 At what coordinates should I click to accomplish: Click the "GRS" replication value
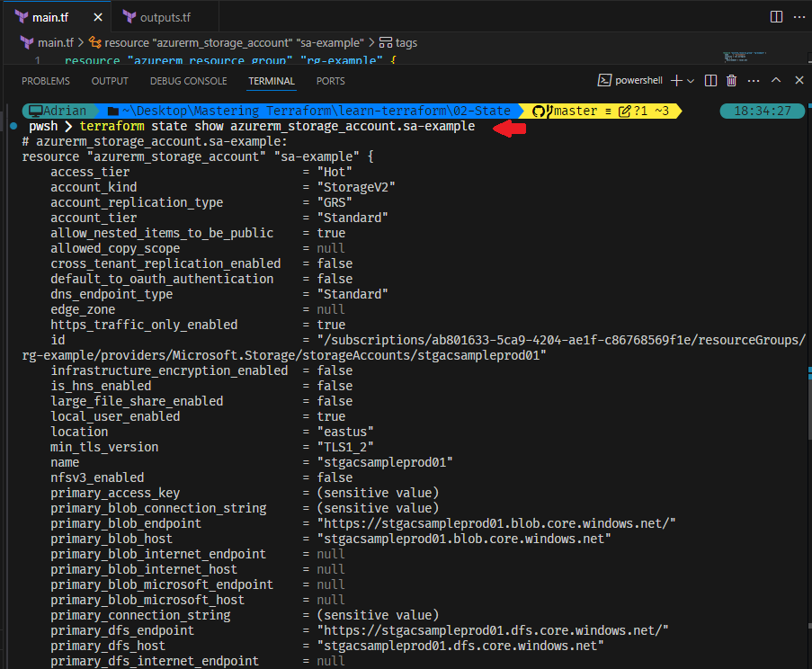(x=335, y=202)
